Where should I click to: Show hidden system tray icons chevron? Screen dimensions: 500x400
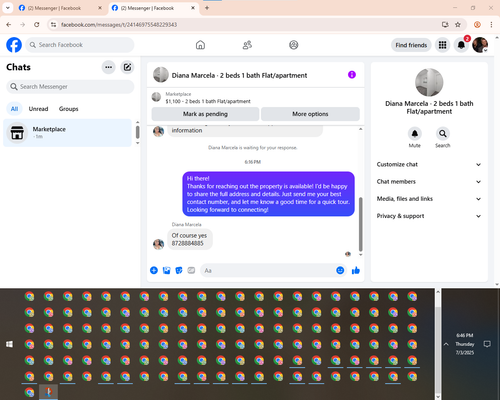tap(446, 344)
